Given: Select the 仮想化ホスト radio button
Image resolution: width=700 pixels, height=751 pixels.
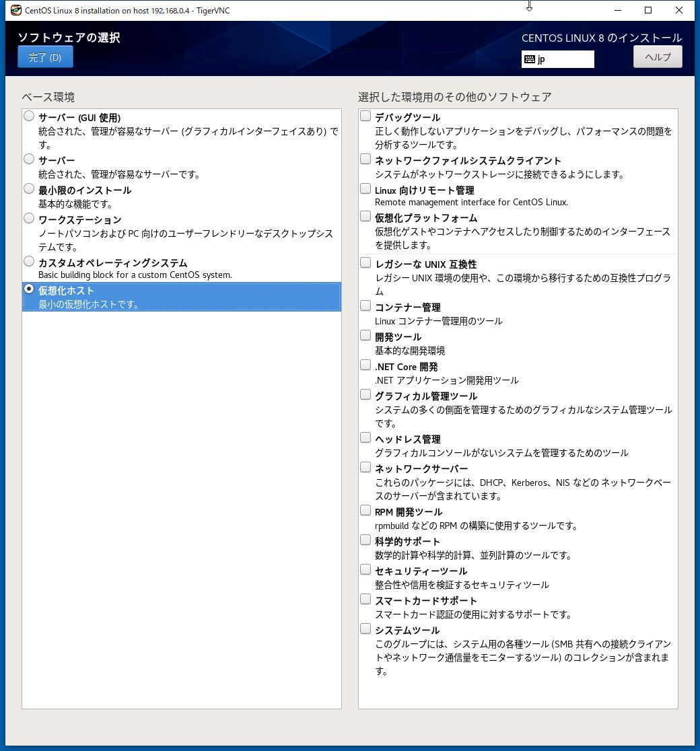Looking at the screenshot, I should [x=29, y=289].
